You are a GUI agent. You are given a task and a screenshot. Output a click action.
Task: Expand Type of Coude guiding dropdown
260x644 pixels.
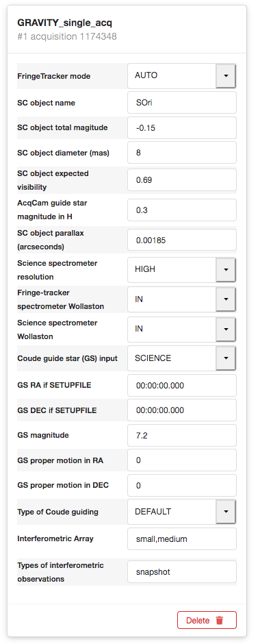pyautogui.click(x=226, y=512)
